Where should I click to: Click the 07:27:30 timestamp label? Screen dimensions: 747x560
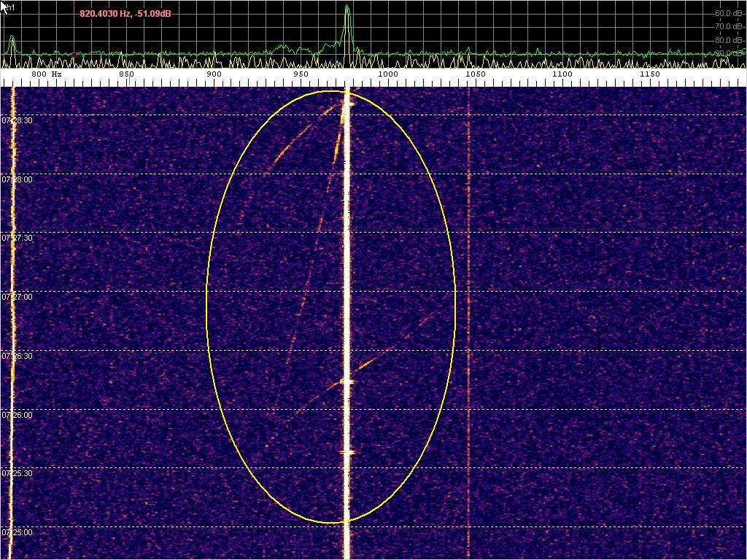pyautogui.click(x=17, y=238)
